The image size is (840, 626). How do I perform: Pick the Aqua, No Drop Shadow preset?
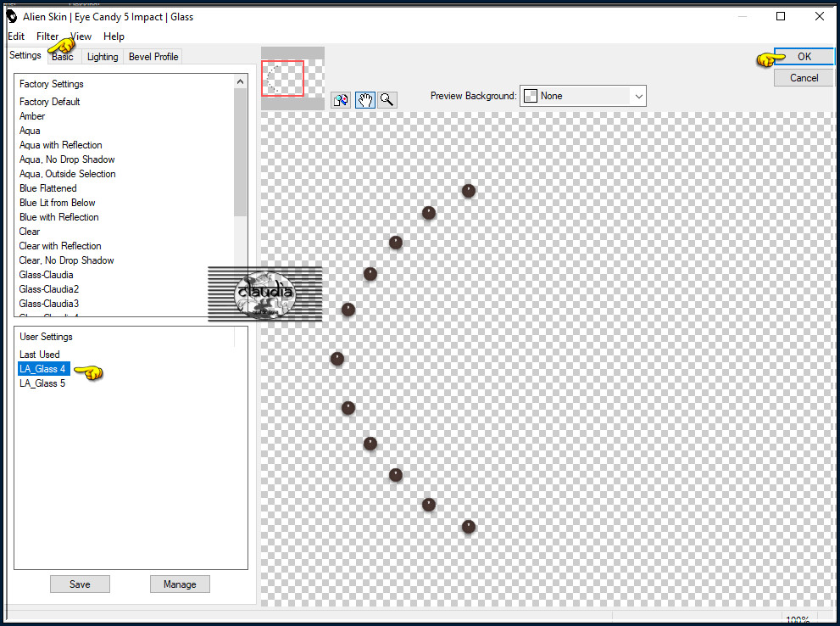tap(67, 159)
